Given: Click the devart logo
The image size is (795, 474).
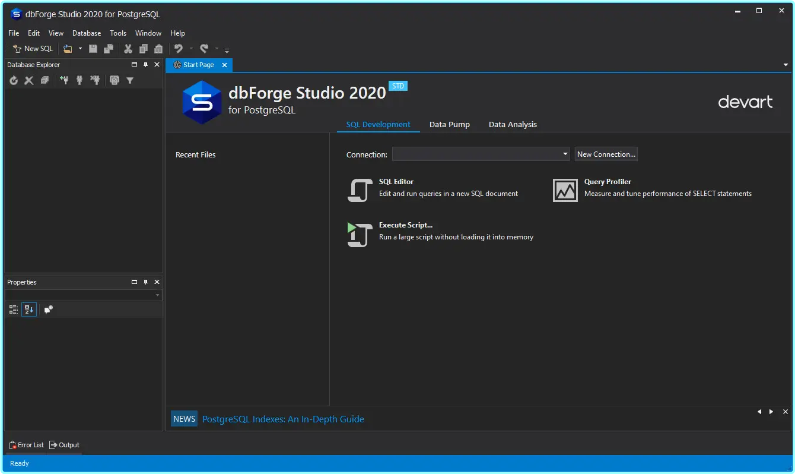Looking at the screenshot, I should [745, 101].
